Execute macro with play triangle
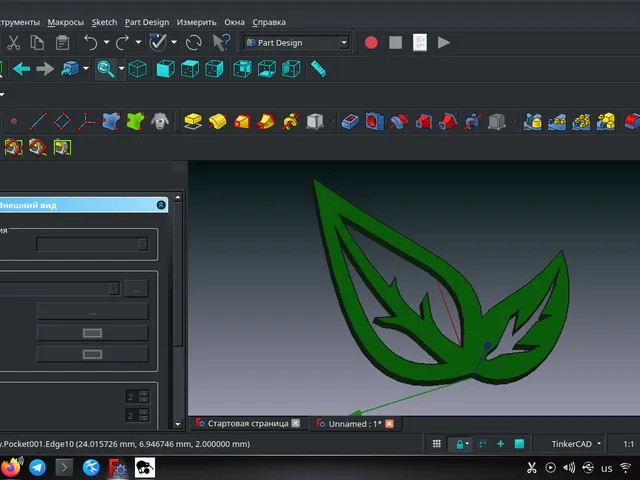This screenshot has width=640, height=480. tap(444, 42)
